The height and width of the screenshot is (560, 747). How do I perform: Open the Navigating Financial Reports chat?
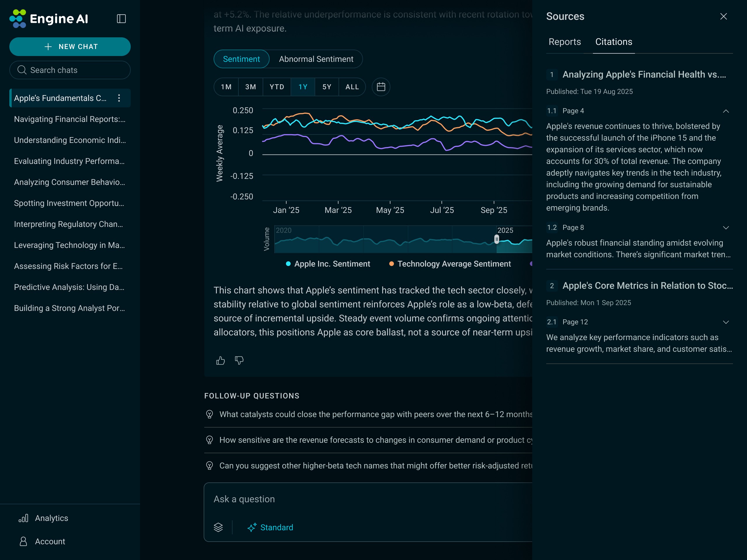point(69,119)
